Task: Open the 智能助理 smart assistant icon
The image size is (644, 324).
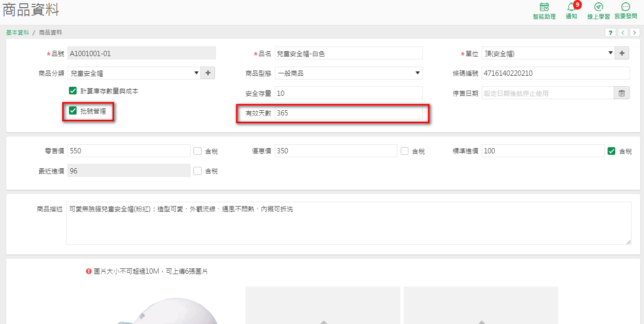Action: 544,11
